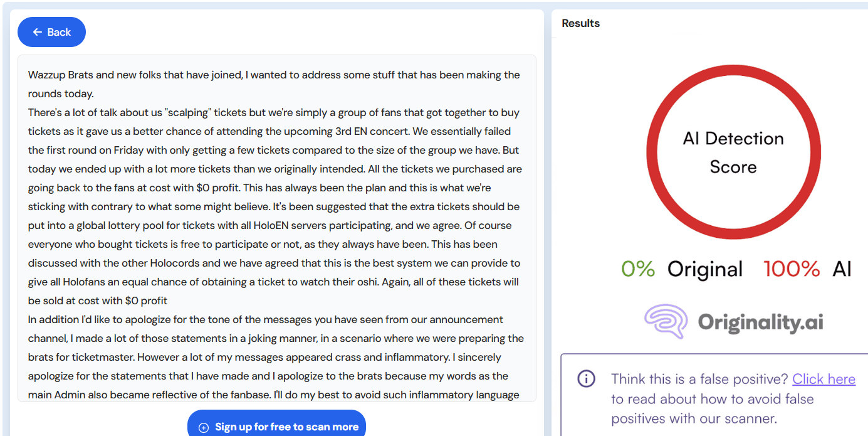Viewport: 868px width, 436px height.
Task: Click the green 0% percentage
Action: click(637, 269)
